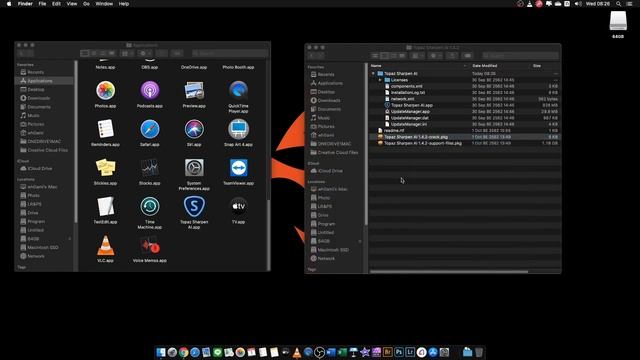Viewport: 640px width, 360px height.
Task: Open the action gear menu in the Applications window
Action: tap(144, 53)
